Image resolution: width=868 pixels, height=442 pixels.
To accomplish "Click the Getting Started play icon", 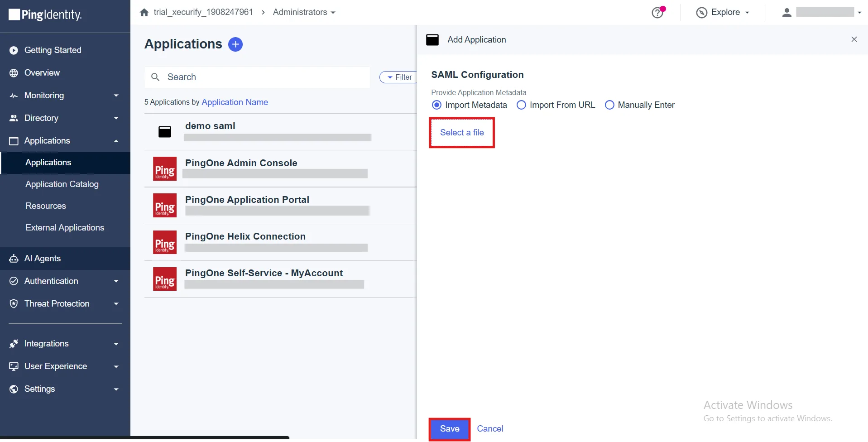I will pos(14,50).
